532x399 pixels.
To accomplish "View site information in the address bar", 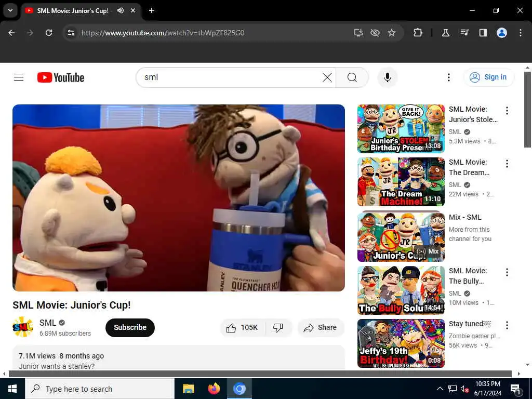I will click(x=71, y=33).
